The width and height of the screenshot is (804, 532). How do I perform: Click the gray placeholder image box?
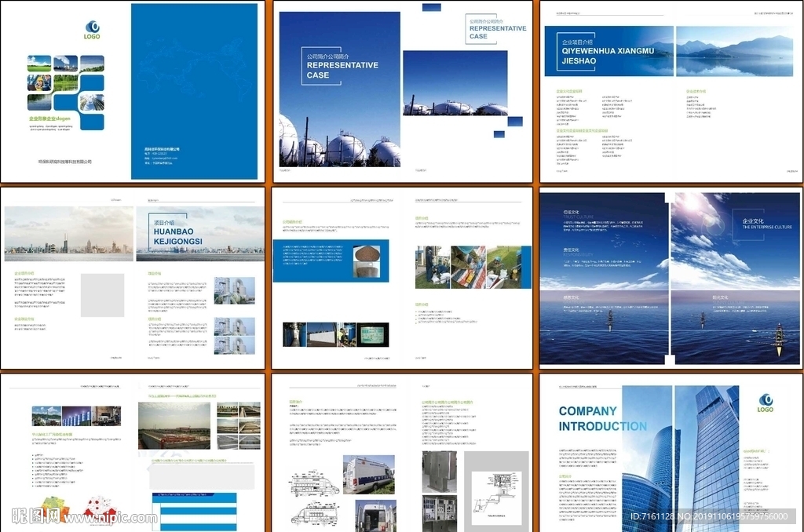pos(103,295)
